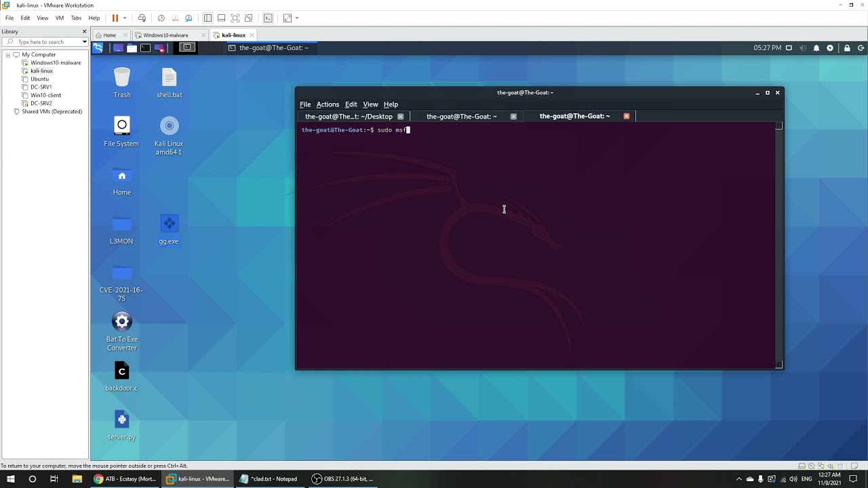Open the stretch guest dropdown arrow
The height and width of the screenshot is (488, 868).
(297, 18)
